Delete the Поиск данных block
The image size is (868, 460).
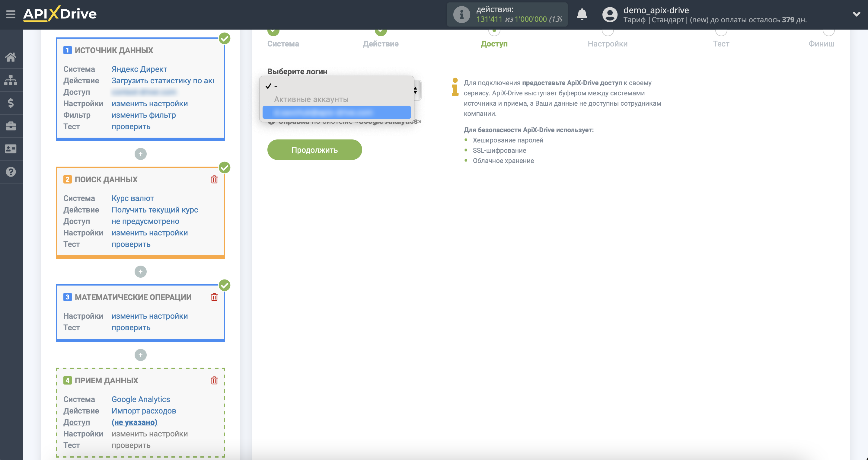click(x=214, y=179)
